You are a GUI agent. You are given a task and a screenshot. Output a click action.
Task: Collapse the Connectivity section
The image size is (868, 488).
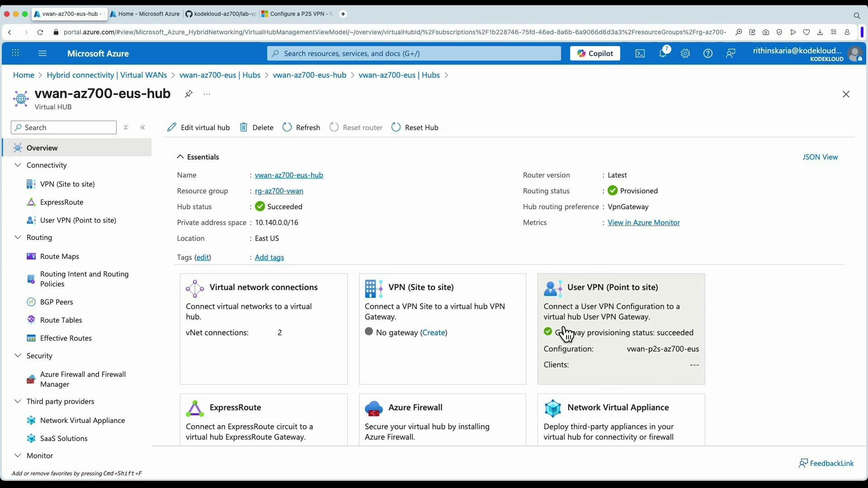pyautogui.click(x=17, y=165)
